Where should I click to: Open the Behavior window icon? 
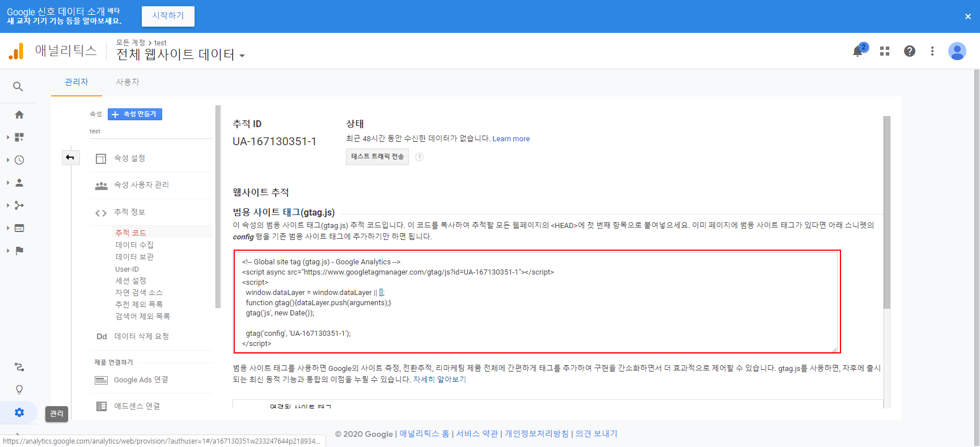point(19,228)
